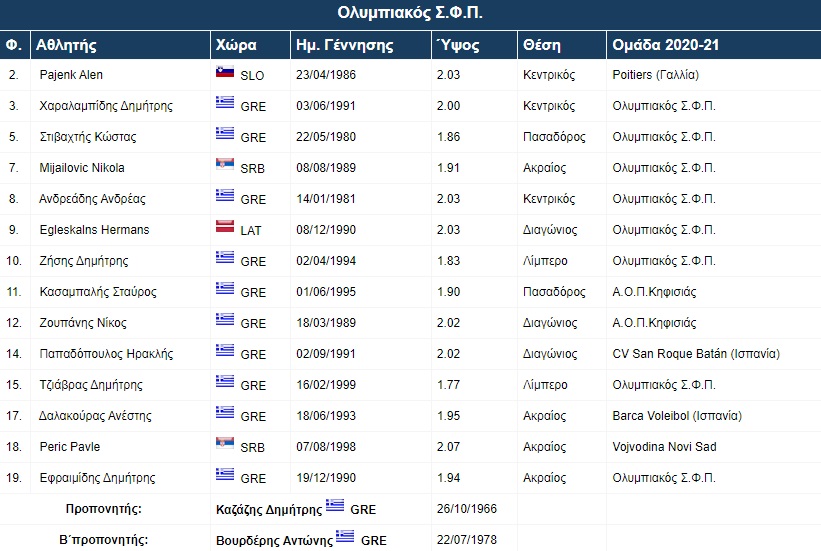Click the Β΄προπονητής label
This screenshot has height=551, width=821.
tap(104, 539)
